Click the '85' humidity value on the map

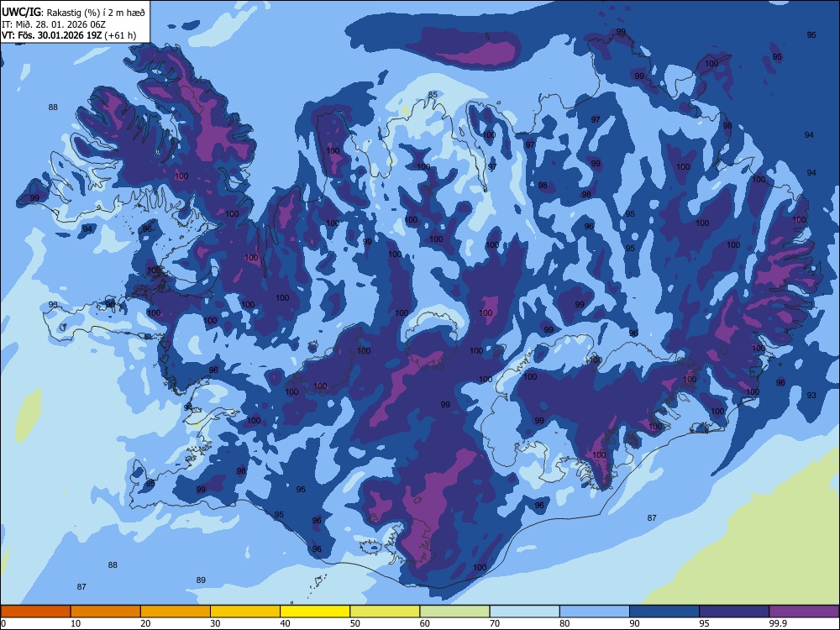coord(433,95)
